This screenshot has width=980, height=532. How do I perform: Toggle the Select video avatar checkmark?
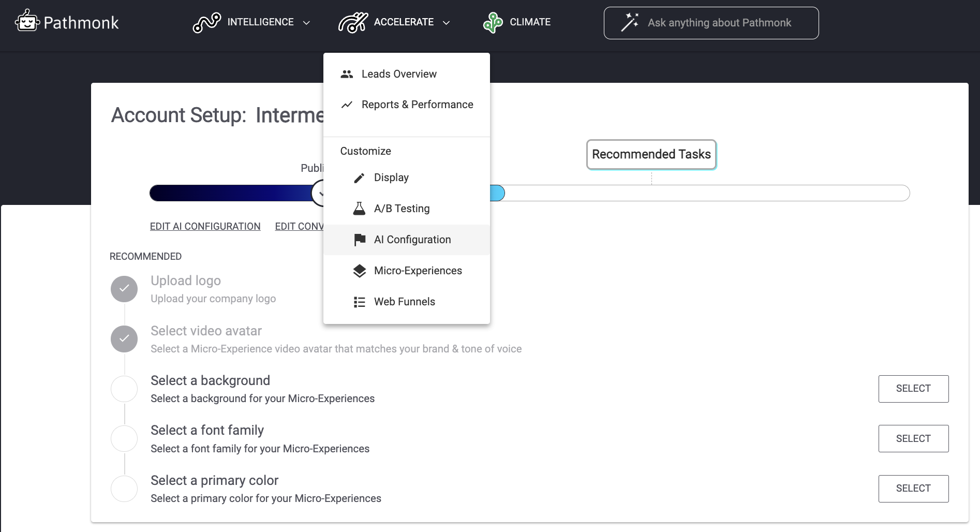tap(124, 339)
